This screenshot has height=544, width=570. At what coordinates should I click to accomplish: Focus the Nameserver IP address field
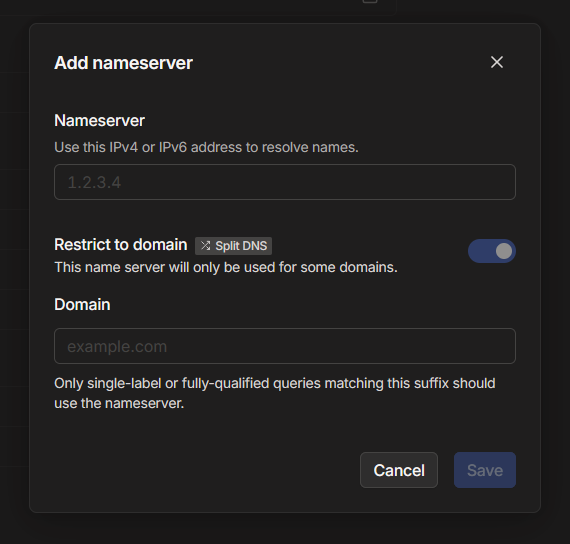pos(285,182)
